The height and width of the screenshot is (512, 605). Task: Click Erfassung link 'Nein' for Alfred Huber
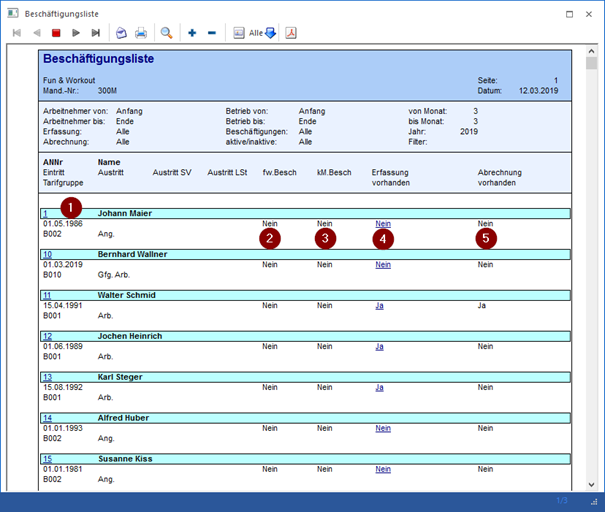(x=382, y=428)
